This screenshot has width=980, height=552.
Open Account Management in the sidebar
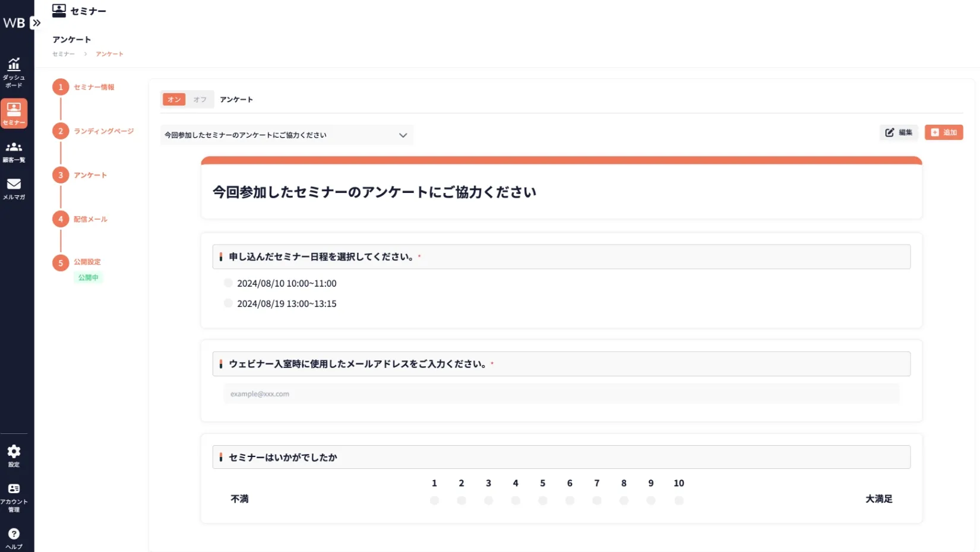click(14, 497)
